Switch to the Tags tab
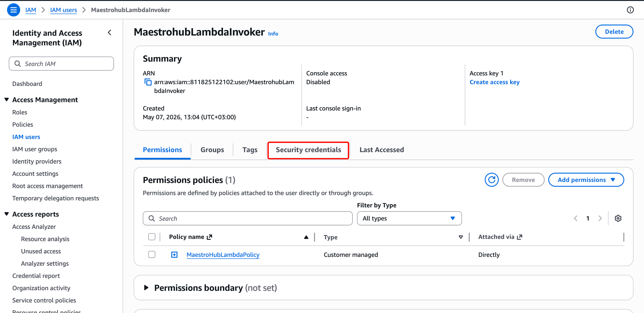Viewport: 644px width, 313px height. tap(250, 150)
